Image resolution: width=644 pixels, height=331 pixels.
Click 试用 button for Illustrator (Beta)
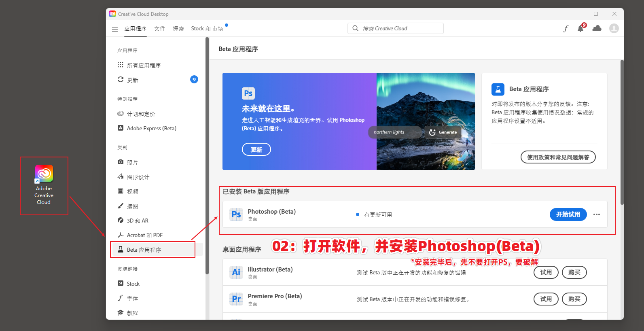(x=546, y=272)
